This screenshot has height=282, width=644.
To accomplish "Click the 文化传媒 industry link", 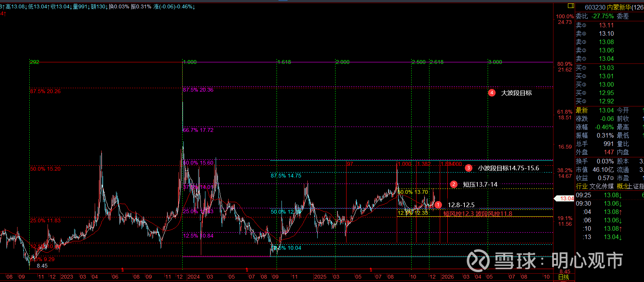I will tap(601, 186).
